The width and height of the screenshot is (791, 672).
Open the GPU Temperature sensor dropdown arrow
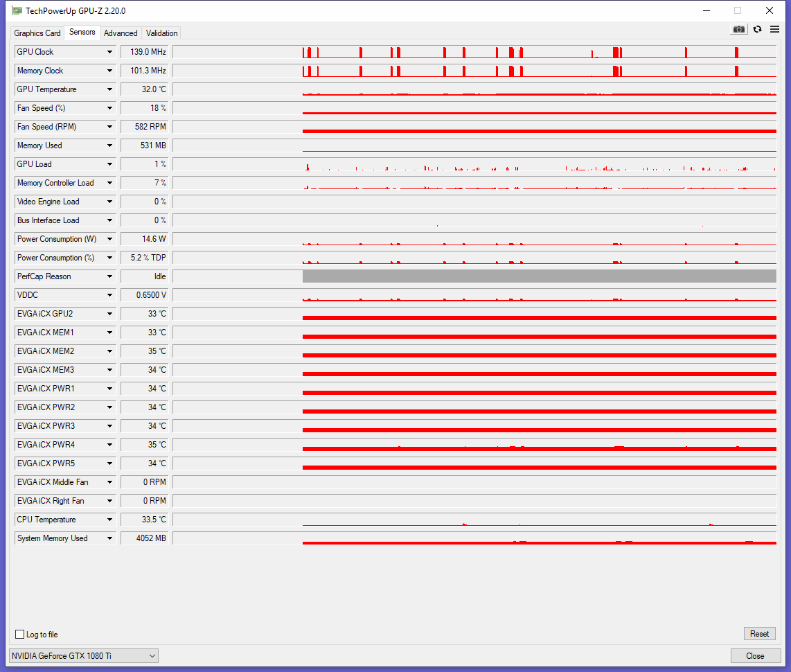pos(109,89)
